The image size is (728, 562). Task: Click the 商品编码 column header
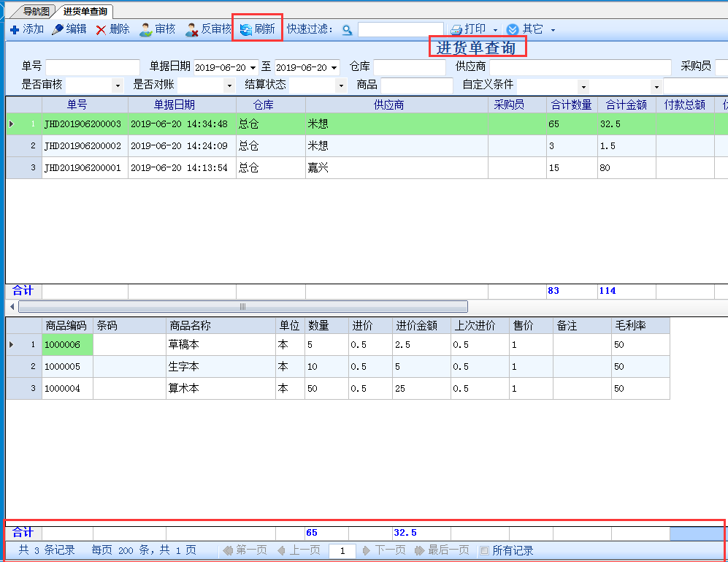(66, 326)
